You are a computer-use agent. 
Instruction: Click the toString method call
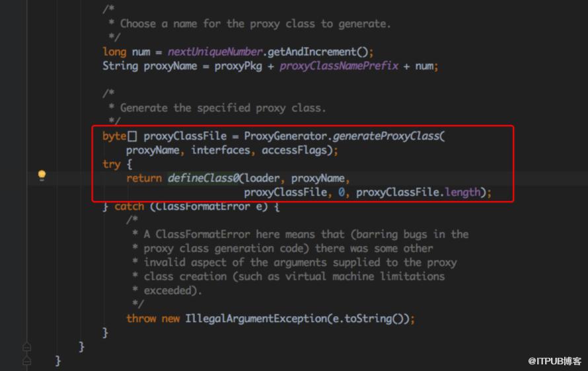pos(368,319)
